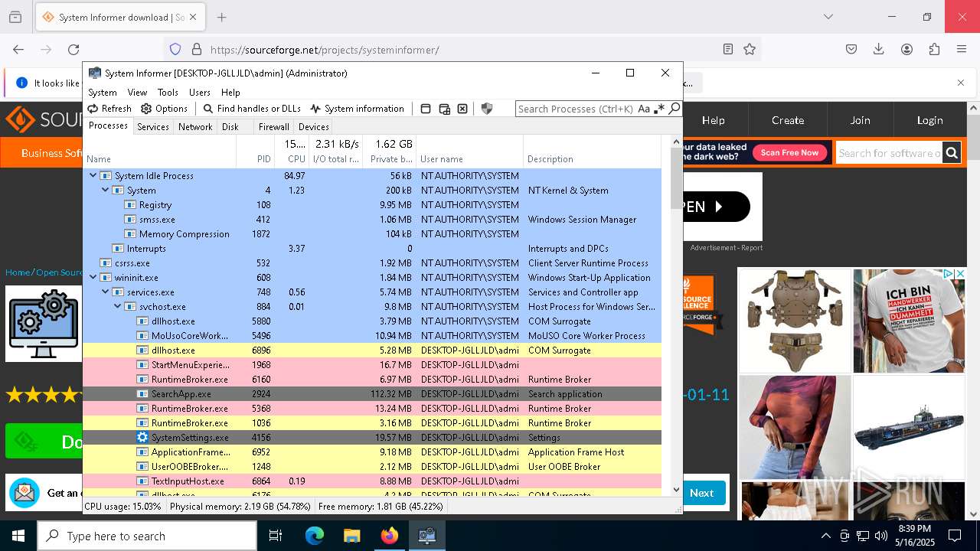This screenshot has width=980, height=551.
Task: Refresh the process list in System Informer
Action: pos(109,109)
